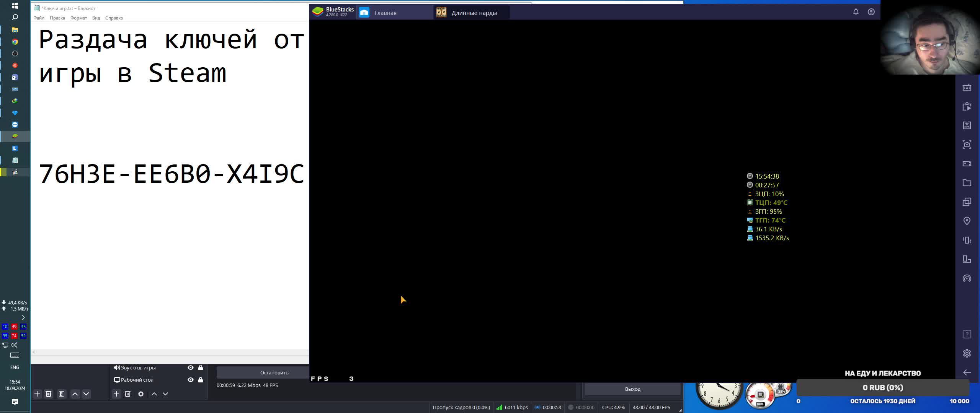The height and width of the screenshot is (413, 980).
Task: Click the Остановить button
Action: click(x=274, y=372)
